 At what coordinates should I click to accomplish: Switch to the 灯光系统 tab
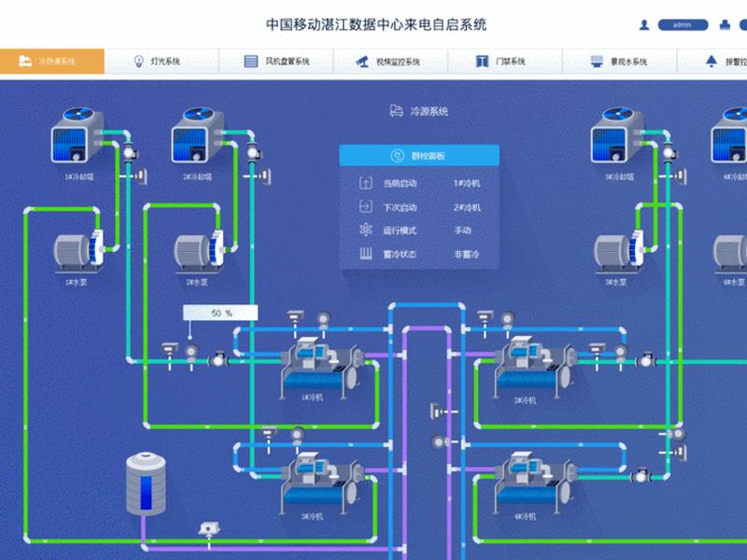pyautogui.click(x=162, y=61)
